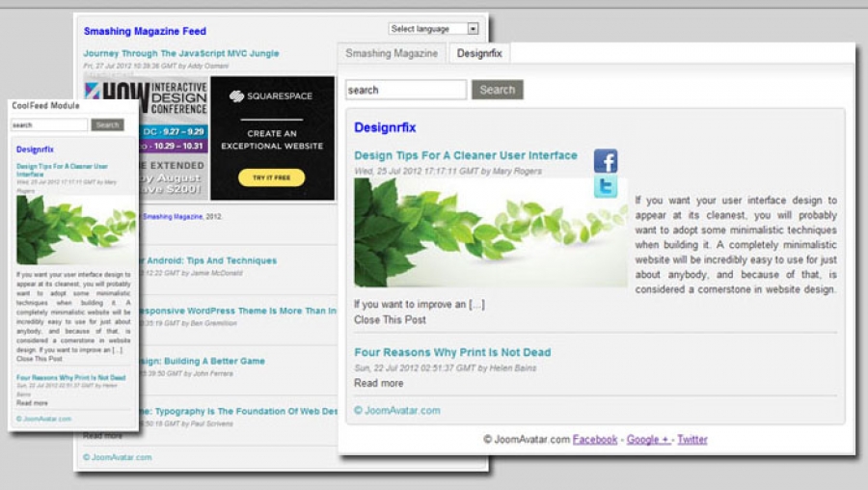Image resolution: width=868 pixels, height=490 pixels.
Task: Open Designrfix heading in CoolFeed Module
Action: click(x=35, y=150)
